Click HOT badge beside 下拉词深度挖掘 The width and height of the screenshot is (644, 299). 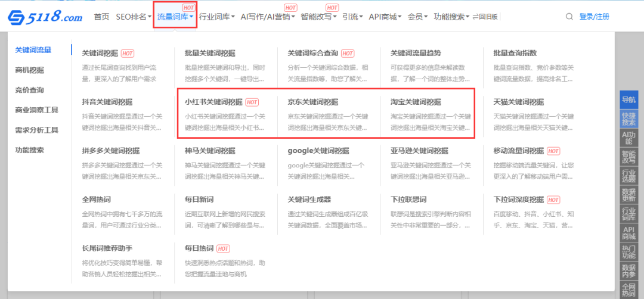coord(553,200)
